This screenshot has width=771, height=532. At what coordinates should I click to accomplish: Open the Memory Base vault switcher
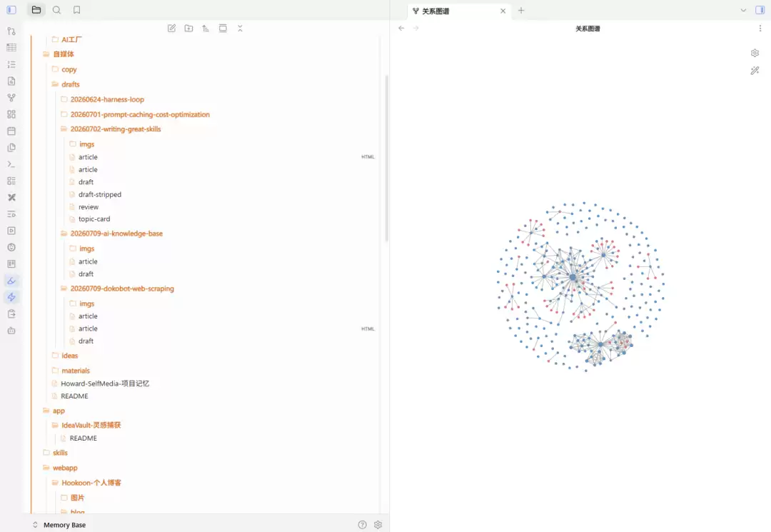pyautogui.click(x=59, y=525)
